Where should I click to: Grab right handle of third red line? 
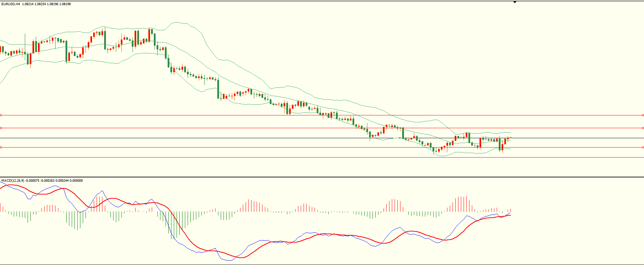tap(643, 147)
